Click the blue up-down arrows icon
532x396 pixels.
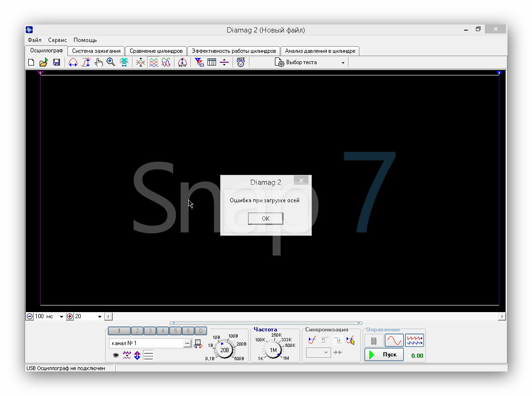pyautogui.click(x=137, y=355)
